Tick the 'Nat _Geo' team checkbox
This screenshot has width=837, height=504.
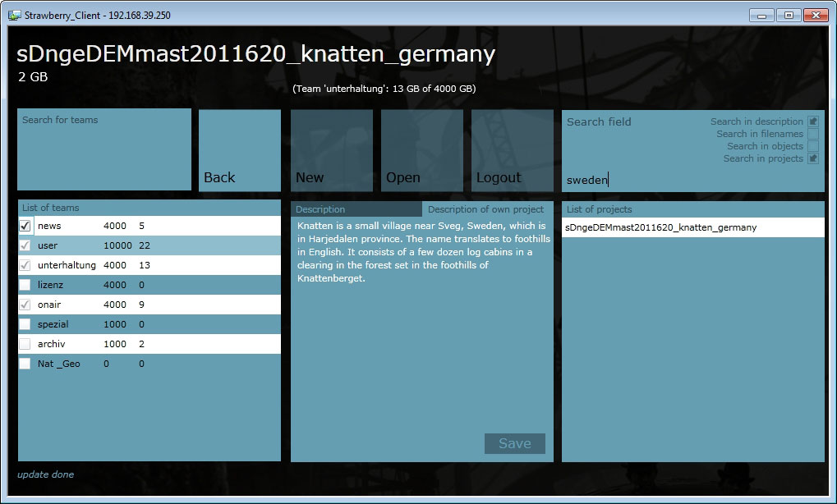(25, 364)
